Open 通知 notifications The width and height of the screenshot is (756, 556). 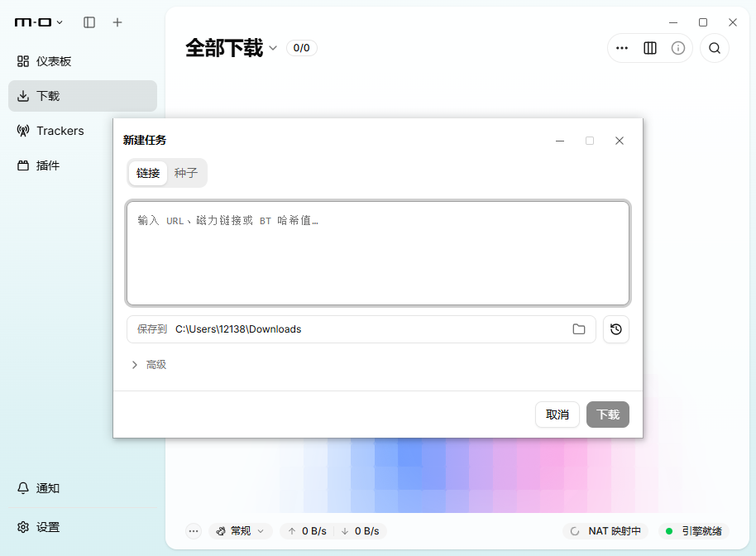[83, 488]
